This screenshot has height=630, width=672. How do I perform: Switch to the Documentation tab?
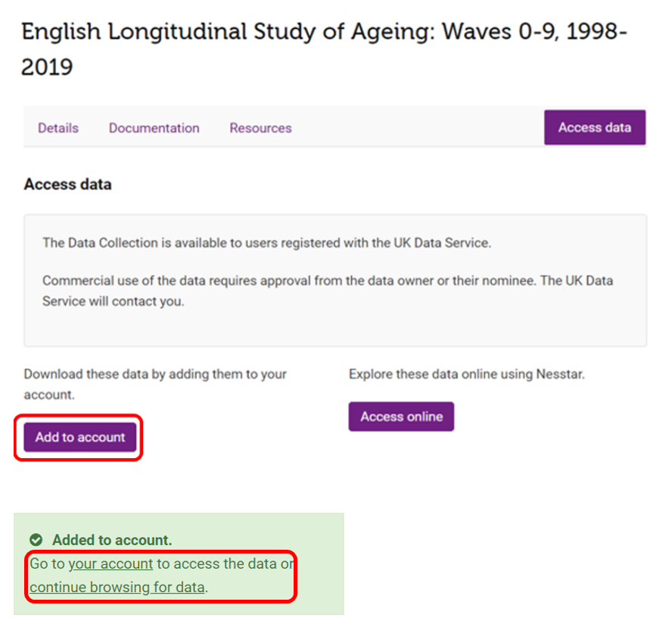(154, 128)
